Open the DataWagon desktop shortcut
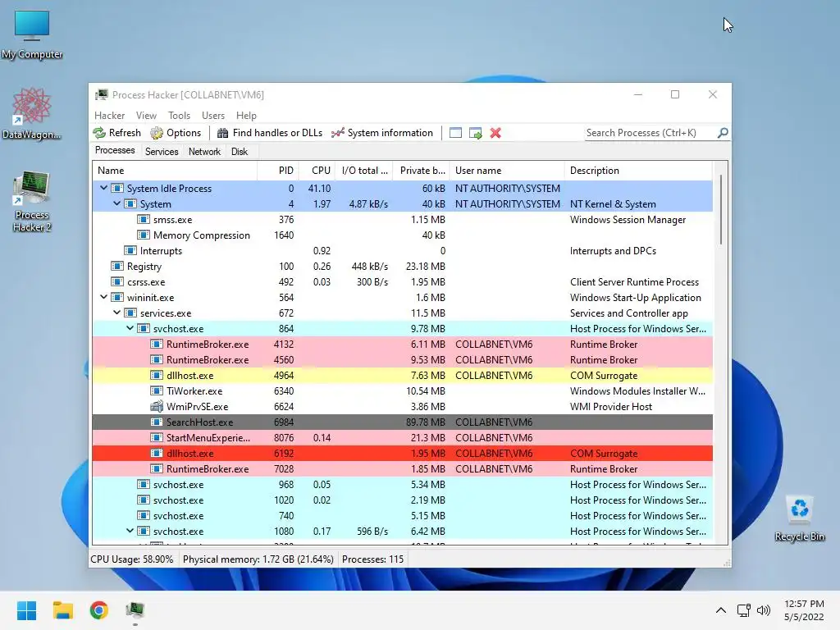Screen dimensions: 840x630 (x=32, y=114)
